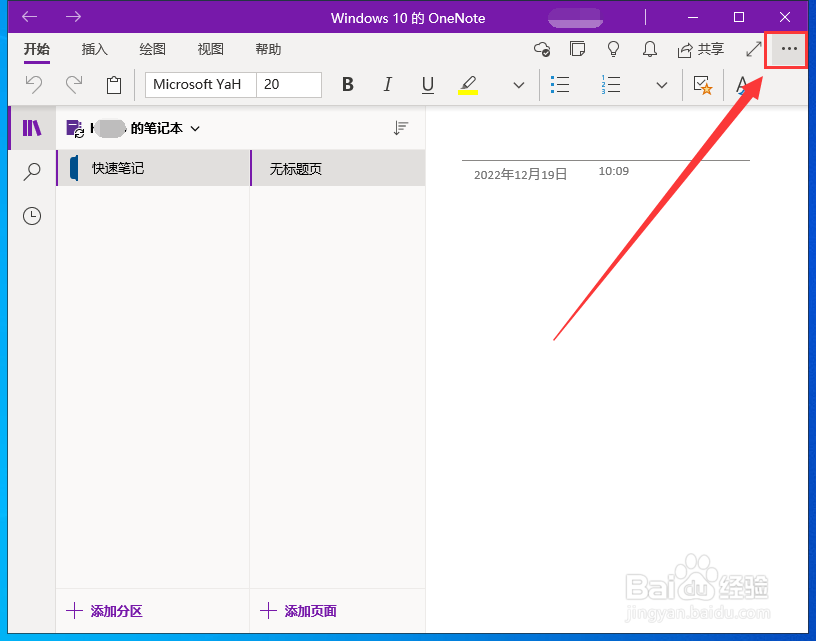This screenshot has height=641, width=816.
Task: Apply yellow highlighter to text
Action: pos(468,85)
